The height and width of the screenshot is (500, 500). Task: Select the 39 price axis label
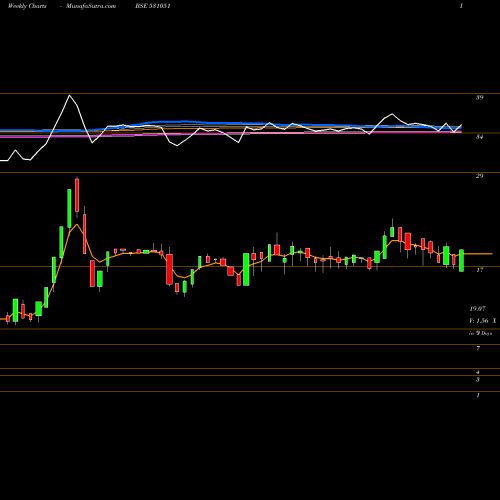tap(479, 98)
